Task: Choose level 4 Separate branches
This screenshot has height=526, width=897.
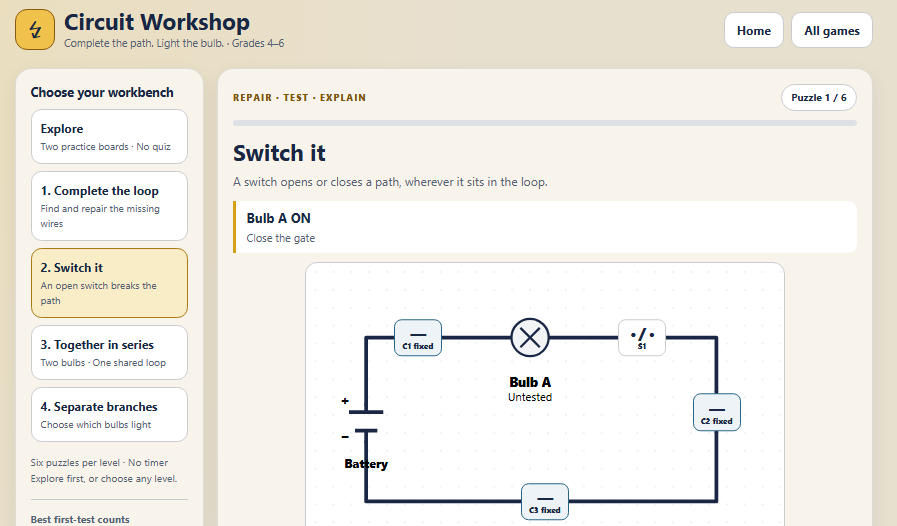Action: click(x=109, y=414)
